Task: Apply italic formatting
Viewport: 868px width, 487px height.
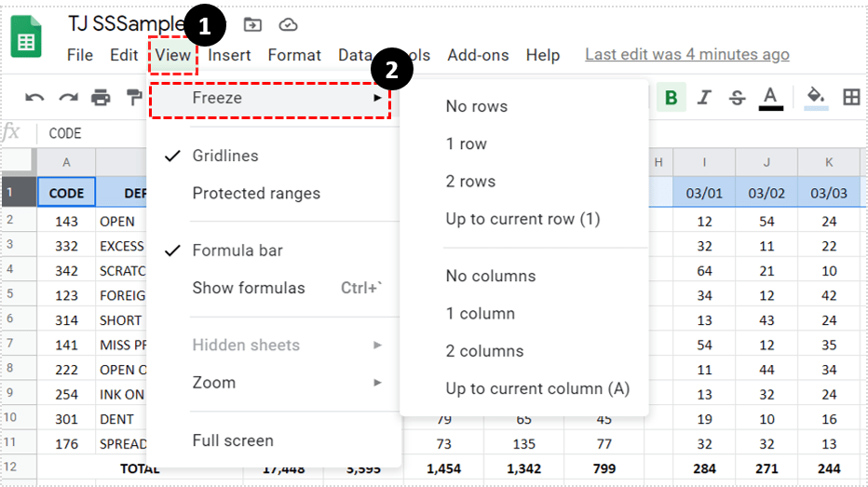Action: click(704, 98)
